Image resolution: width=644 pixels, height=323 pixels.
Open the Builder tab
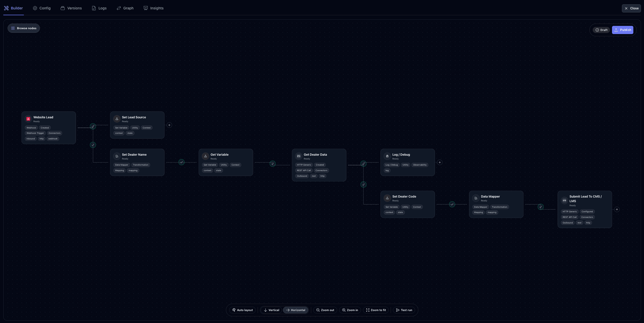13,8
